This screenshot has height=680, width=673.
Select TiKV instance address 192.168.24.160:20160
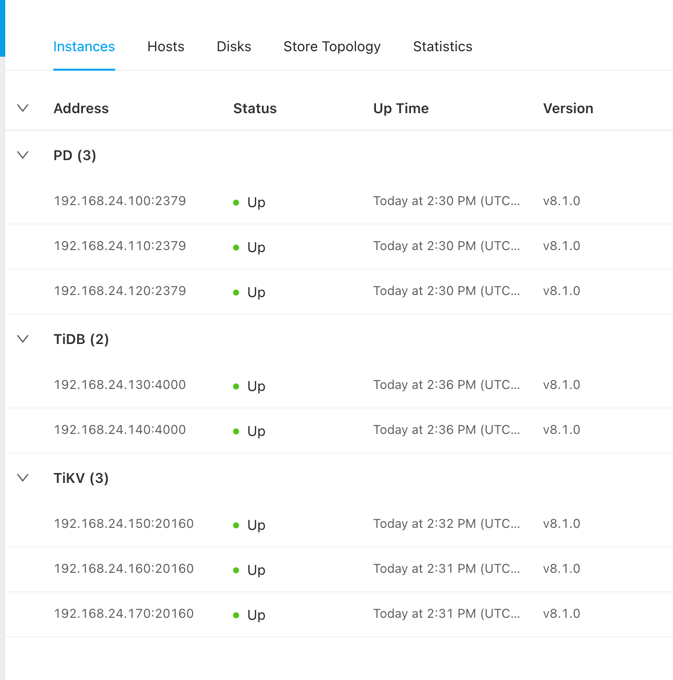point(124,569)
